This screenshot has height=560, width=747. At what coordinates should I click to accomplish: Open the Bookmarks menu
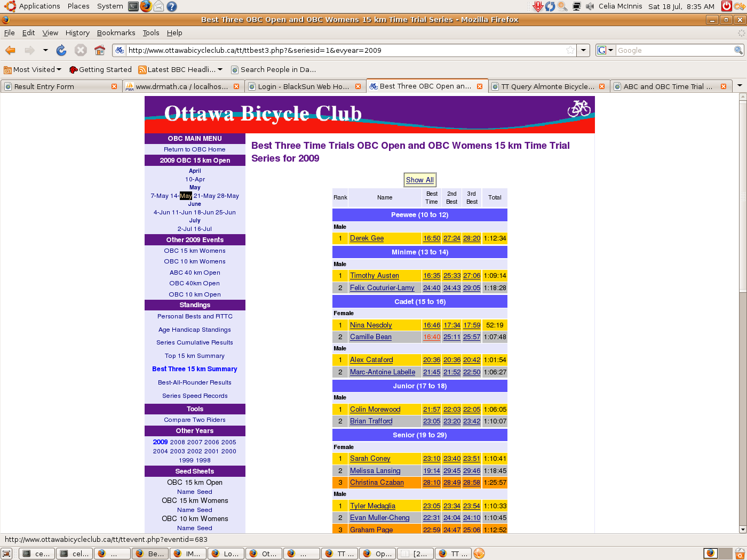click(x=116, y=33)
